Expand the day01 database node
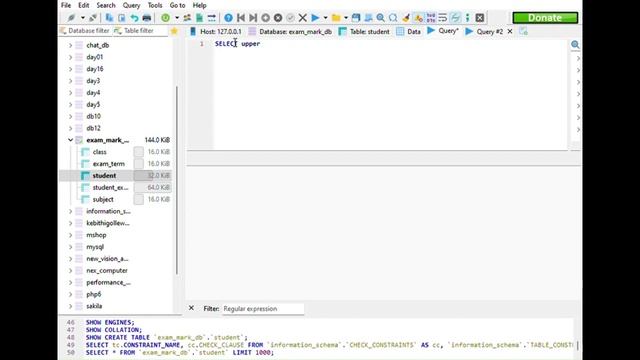Image resolution: width=640 pixels, height=360 pixels. [70, 57]
